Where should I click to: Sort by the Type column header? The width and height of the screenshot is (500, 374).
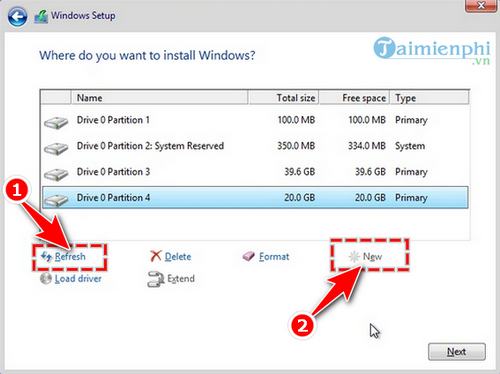[x=429, y=98]
